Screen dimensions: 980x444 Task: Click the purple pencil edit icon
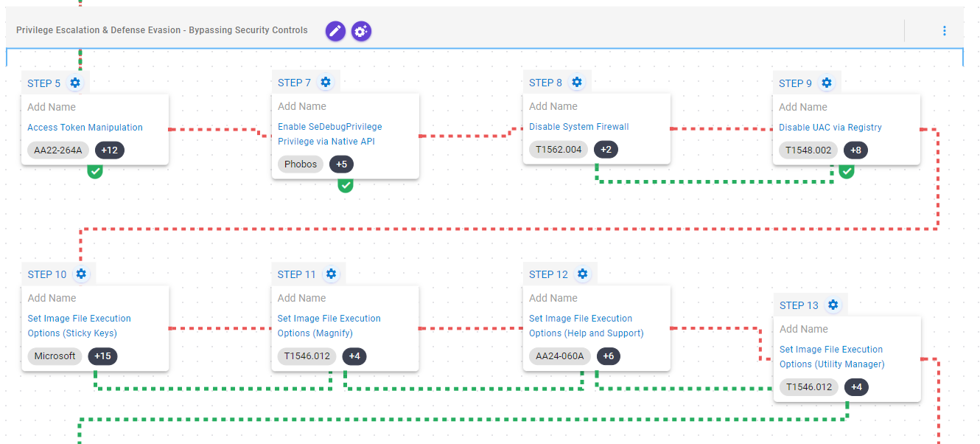(335, 31)
